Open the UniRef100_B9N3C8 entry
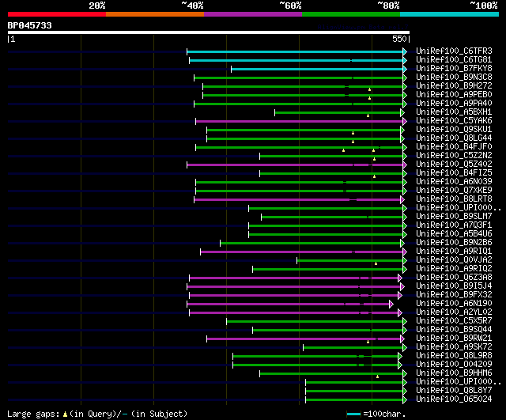 coord(454,78)
